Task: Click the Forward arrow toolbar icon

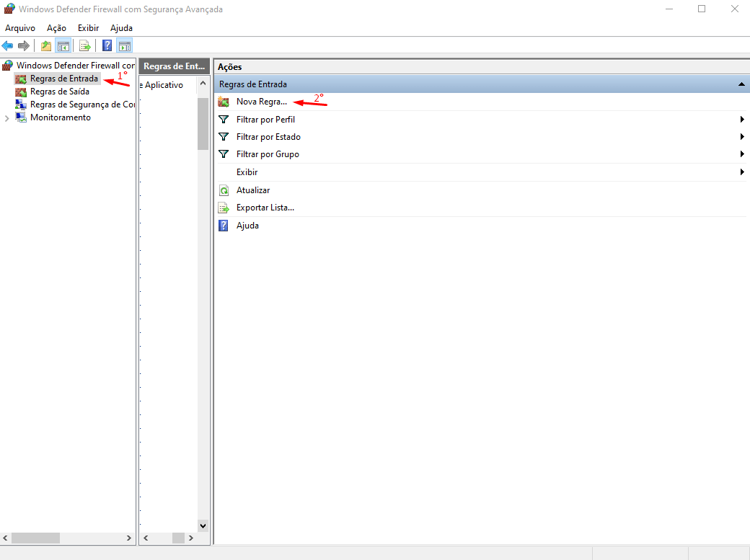Action: coord(23,46)
